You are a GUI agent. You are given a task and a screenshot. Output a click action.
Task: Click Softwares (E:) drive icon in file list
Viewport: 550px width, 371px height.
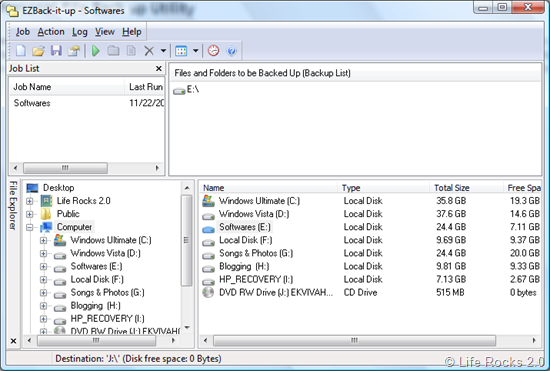(x=208, y=229)
